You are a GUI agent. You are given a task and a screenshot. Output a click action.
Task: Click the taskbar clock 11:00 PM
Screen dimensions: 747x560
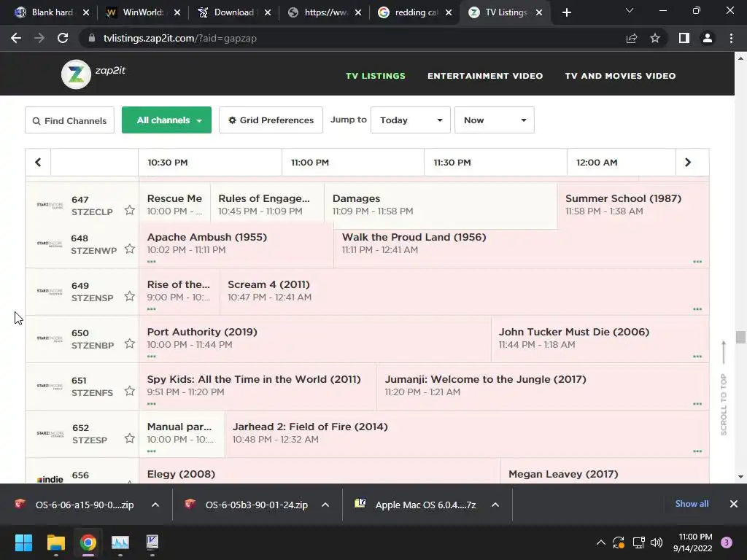[x=693, y=542]
